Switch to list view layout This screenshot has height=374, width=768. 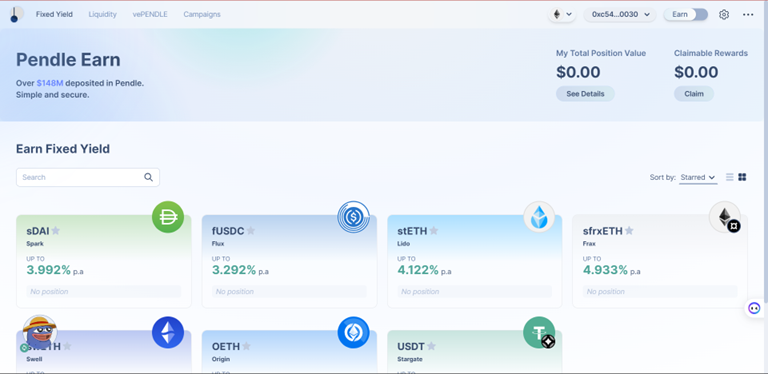point(729,177)
